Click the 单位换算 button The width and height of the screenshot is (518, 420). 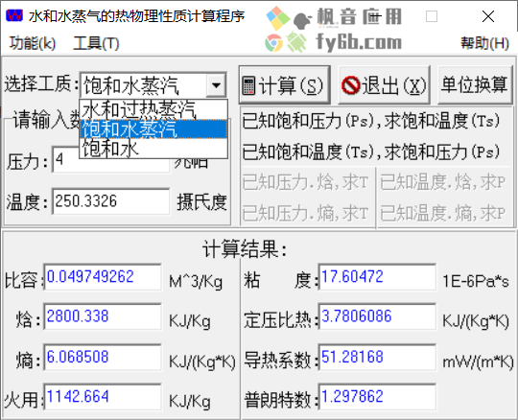475,84
